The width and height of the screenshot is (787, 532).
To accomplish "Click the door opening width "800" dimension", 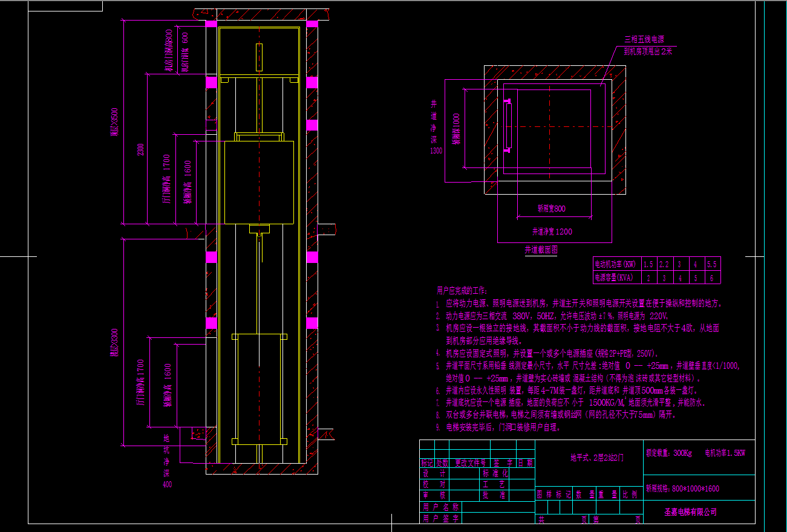I will click(x=552, y=209).
